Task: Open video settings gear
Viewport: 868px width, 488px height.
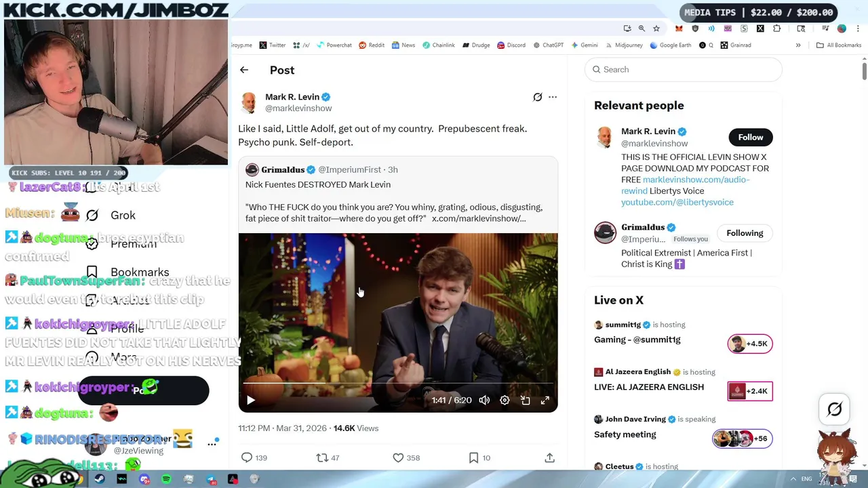Action: 505,401
